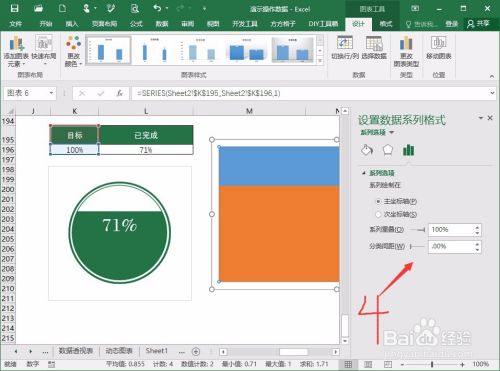Open Effects pentagon tab in format pane
The height and width of the screenshot is (371, 500).
coord(388,150)
